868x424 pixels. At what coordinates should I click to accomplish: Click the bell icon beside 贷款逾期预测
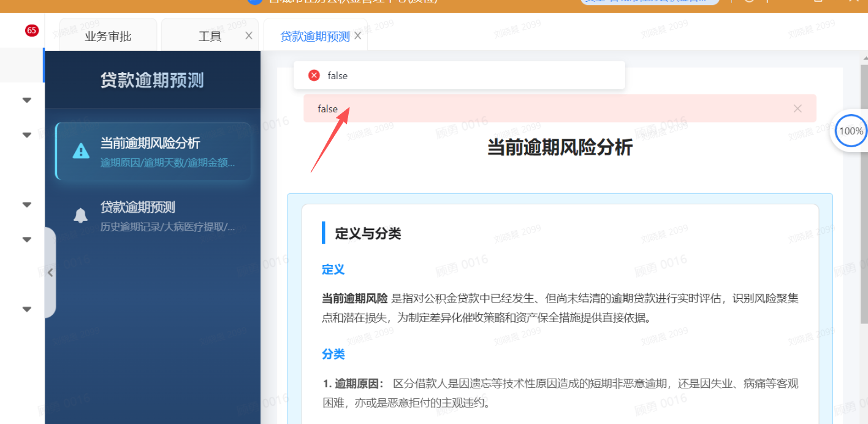[81, 215]
